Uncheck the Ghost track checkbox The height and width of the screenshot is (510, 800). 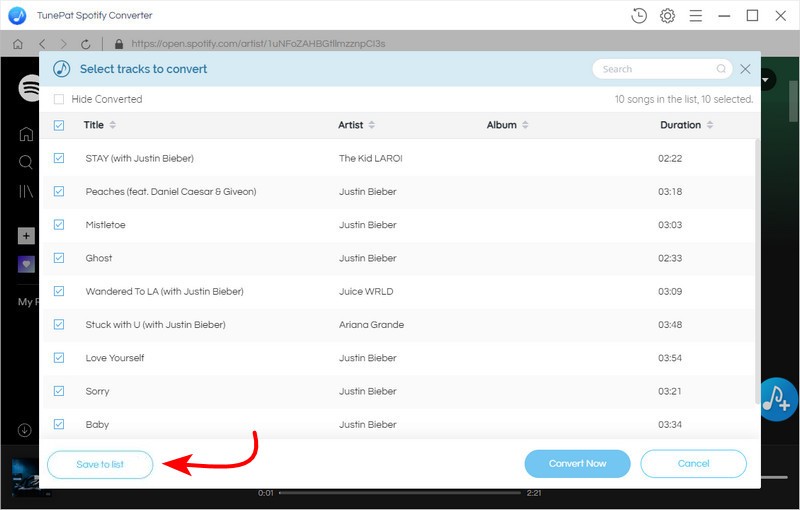pyautogui.click(x=59, y=258)
